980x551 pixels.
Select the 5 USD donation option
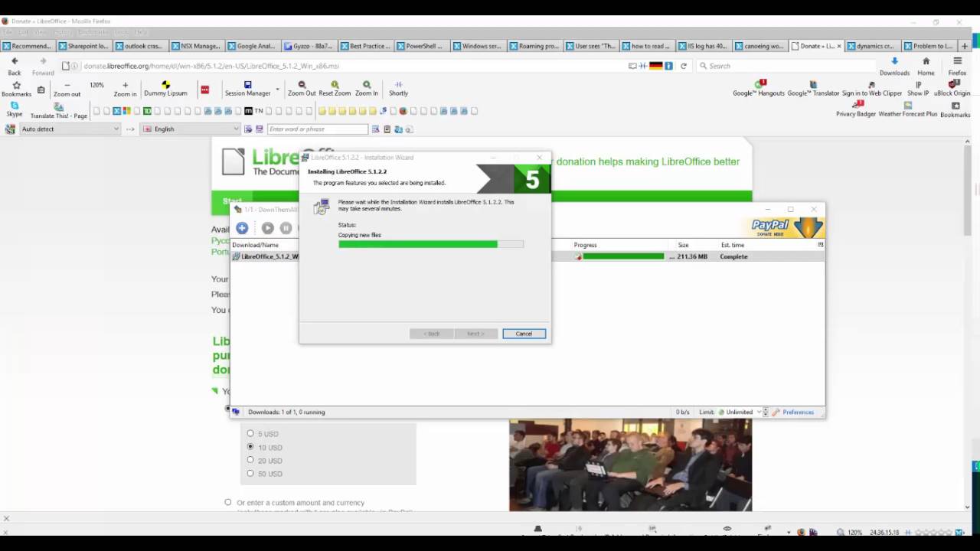250,434
